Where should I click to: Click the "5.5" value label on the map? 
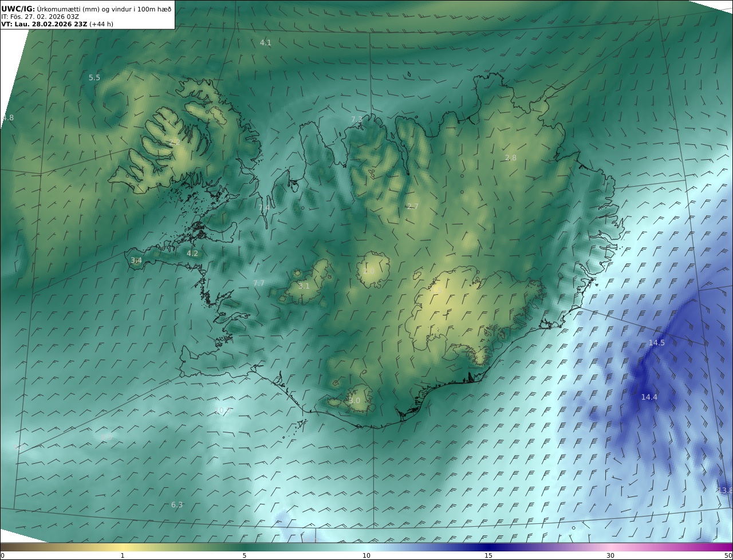click(94, 77)
